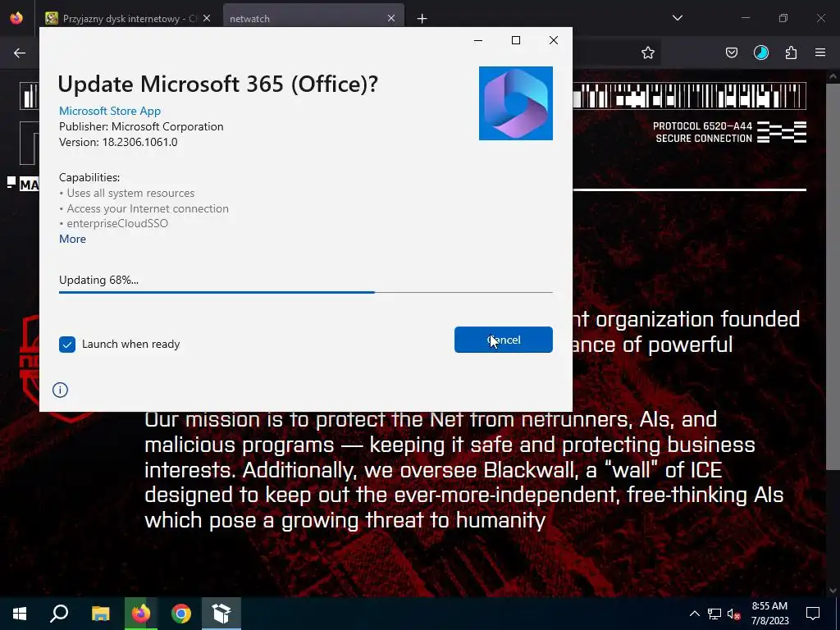Click the Version: 18.2306.1061.0 text
The width and height of the screenshot is (840, 630).
click(x=118, y=142)
